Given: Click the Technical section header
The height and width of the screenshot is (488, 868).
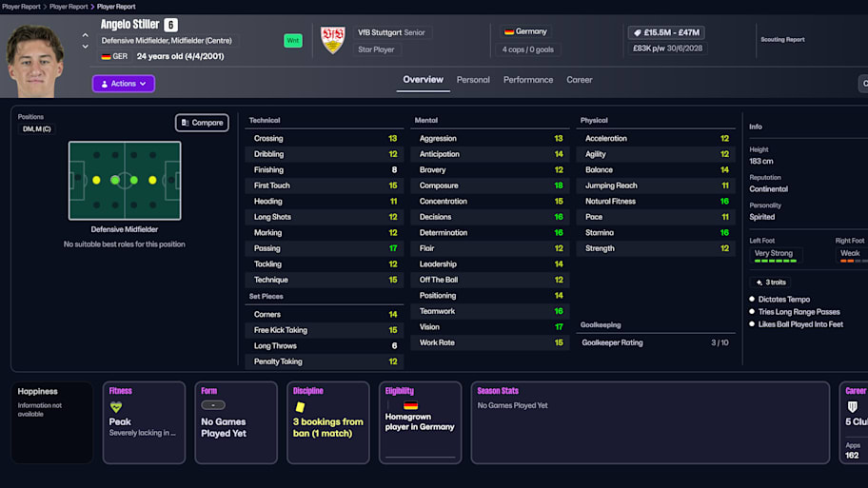Looking at the screenshot, I should pyautogui.click(x=265, y=120).
